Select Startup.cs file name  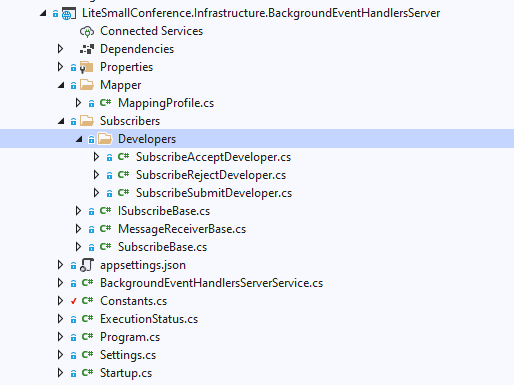[126, 373]
